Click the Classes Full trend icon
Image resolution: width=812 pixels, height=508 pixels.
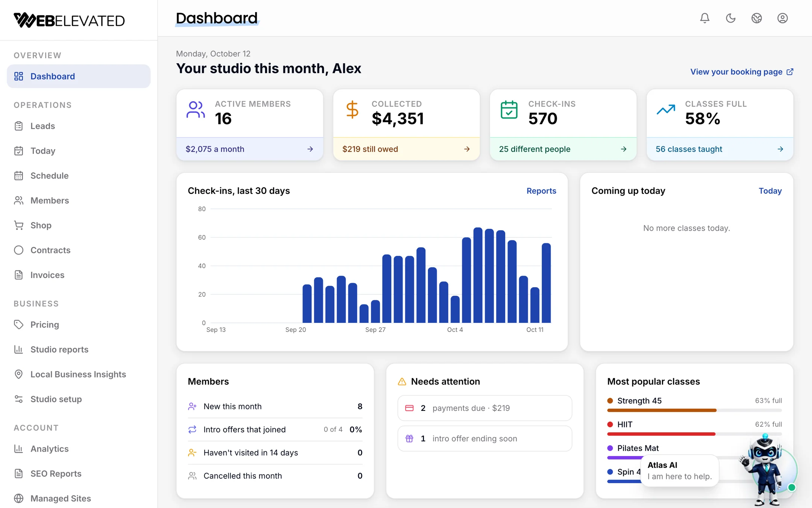pos(666,110)
